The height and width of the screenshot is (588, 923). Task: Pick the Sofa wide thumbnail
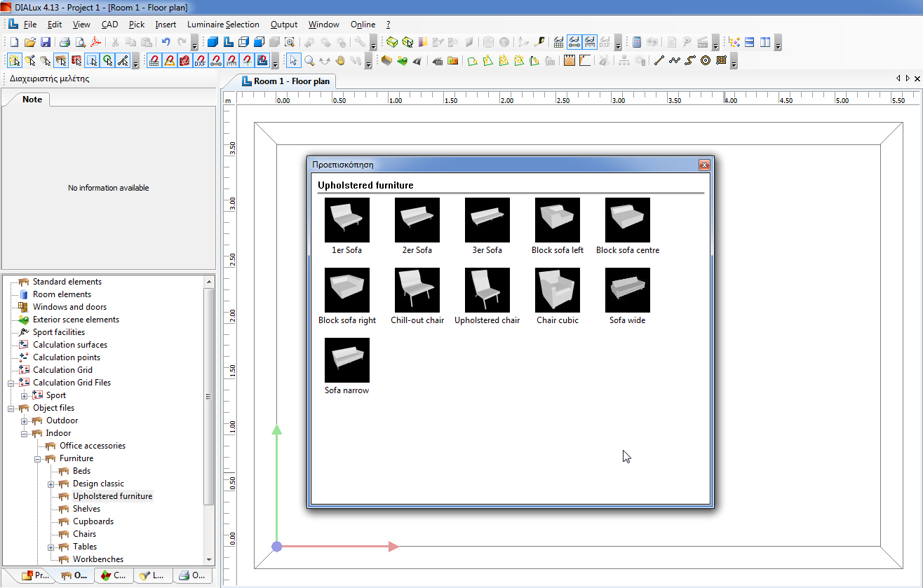coord(628,290)
